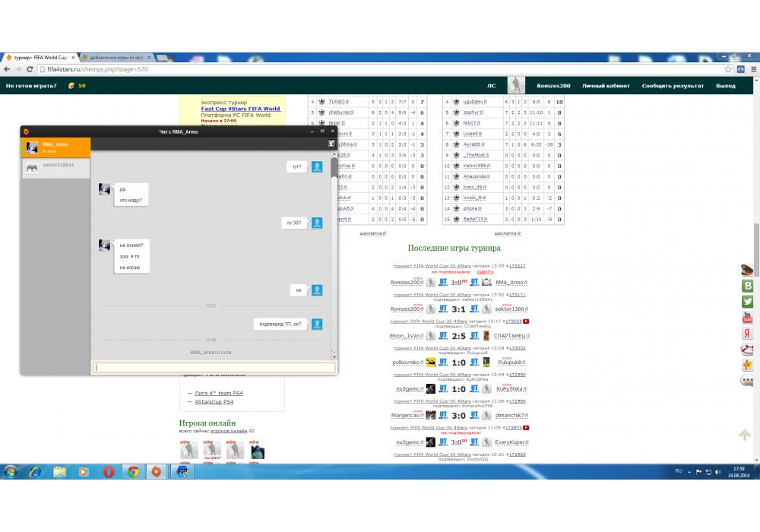Click the 3:1 score for Romzes200 match

458,309
